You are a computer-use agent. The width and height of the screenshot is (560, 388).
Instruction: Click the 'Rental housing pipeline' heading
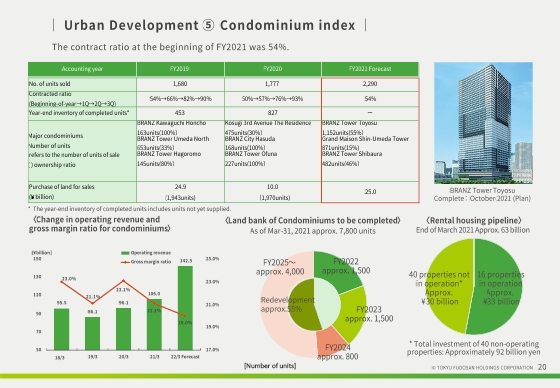(x=473, y=220)
